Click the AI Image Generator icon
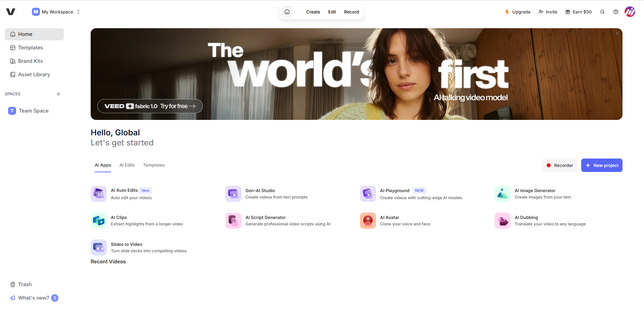Screen dimensions: 644x309 [x=503, y=194]
